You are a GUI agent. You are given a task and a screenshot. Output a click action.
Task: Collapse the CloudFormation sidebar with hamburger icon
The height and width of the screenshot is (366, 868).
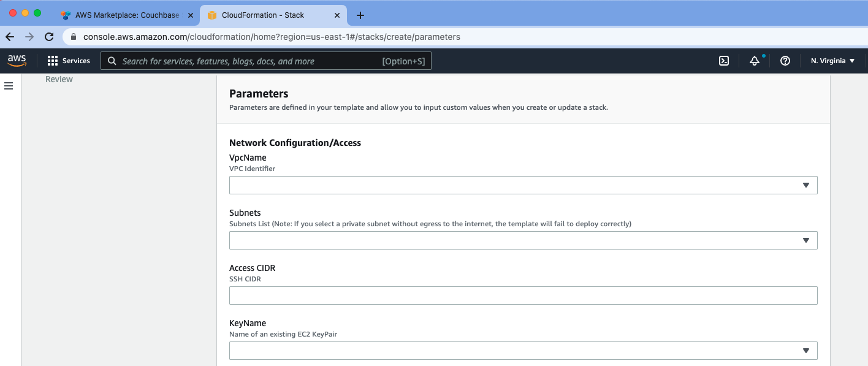pyautogui.click(x=9, y=86)
